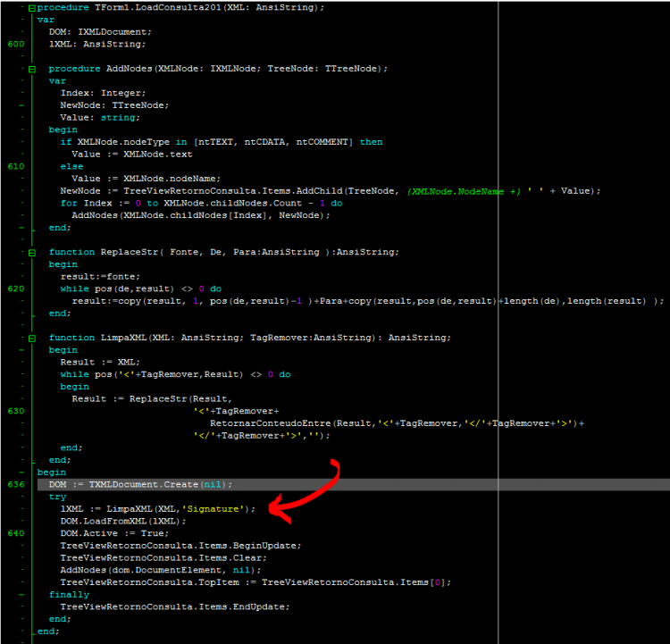The width and height of the screenshot is (670, 644).
Task: Collapse the LimpaXML function fold marker
Action: [32, 339]
